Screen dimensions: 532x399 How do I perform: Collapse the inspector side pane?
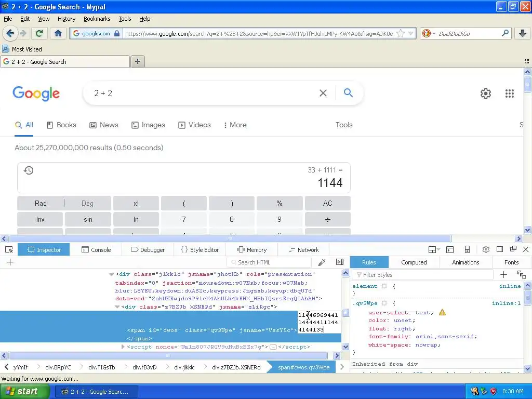(x=340, y=262)
